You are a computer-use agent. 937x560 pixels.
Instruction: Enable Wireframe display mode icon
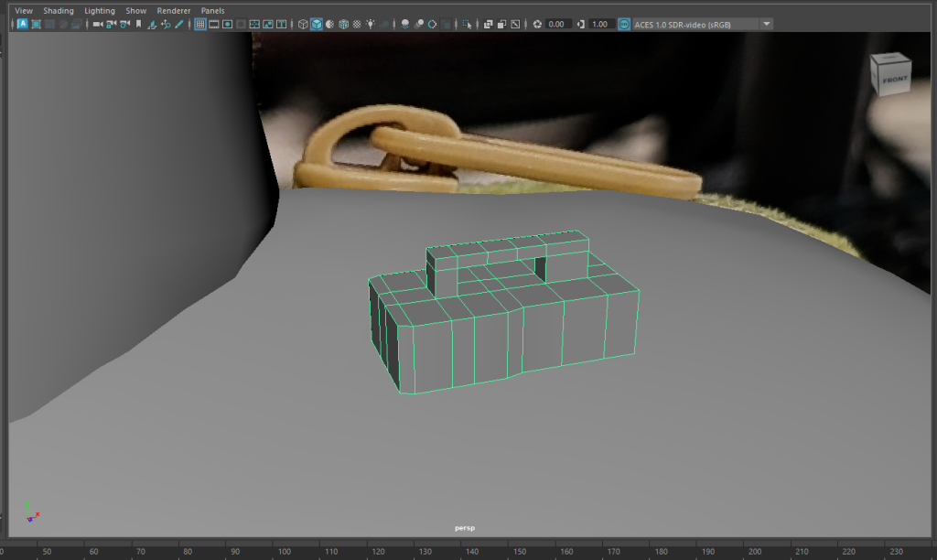[303, 24]
